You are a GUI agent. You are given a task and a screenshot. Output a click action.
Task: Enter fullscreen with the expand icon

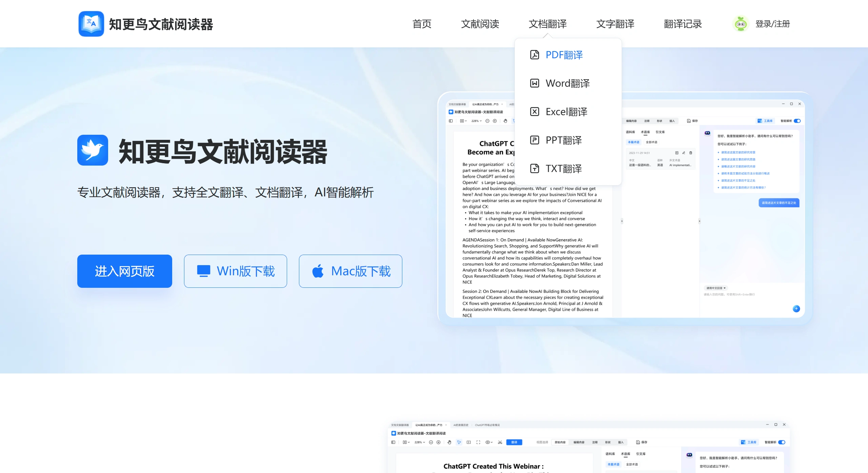coord(478,443)
